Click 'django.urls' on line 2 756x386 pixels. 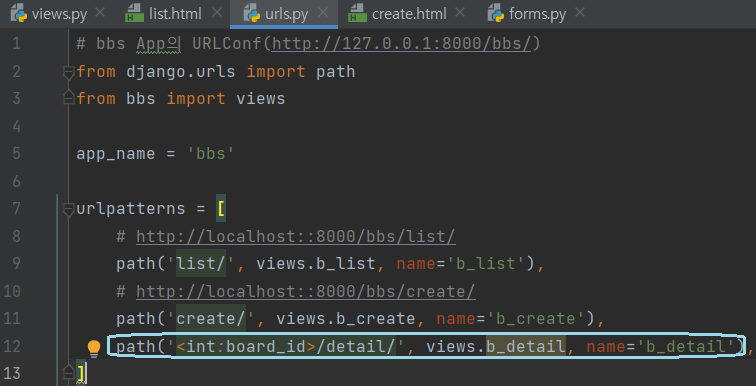(x=181, y=72)
